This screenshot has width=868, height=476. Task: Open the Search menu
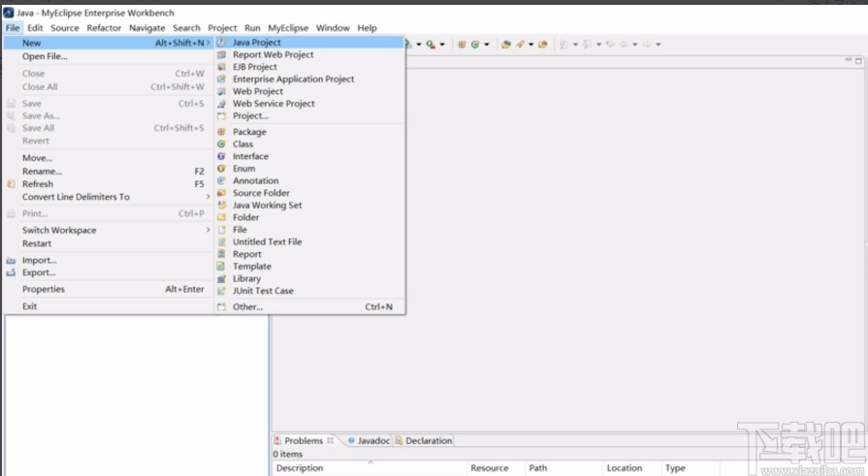click(186, 28)
